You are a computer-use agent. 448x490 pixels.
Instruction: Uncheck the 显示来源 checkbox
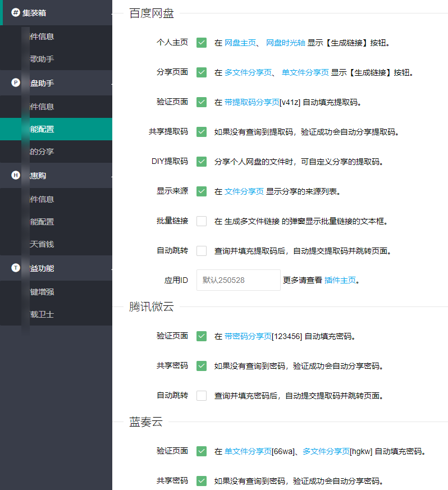click(x=202, y=191)
